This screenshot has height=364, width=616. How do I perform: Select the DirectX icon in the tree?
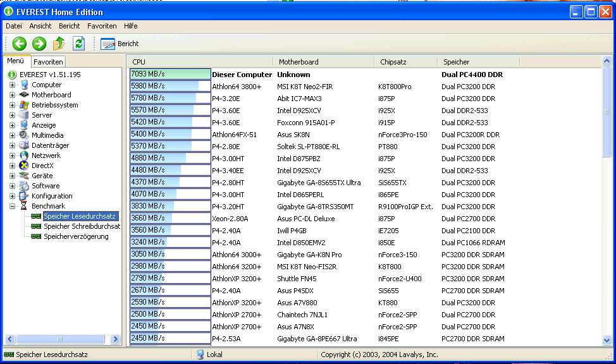point(25,166)
